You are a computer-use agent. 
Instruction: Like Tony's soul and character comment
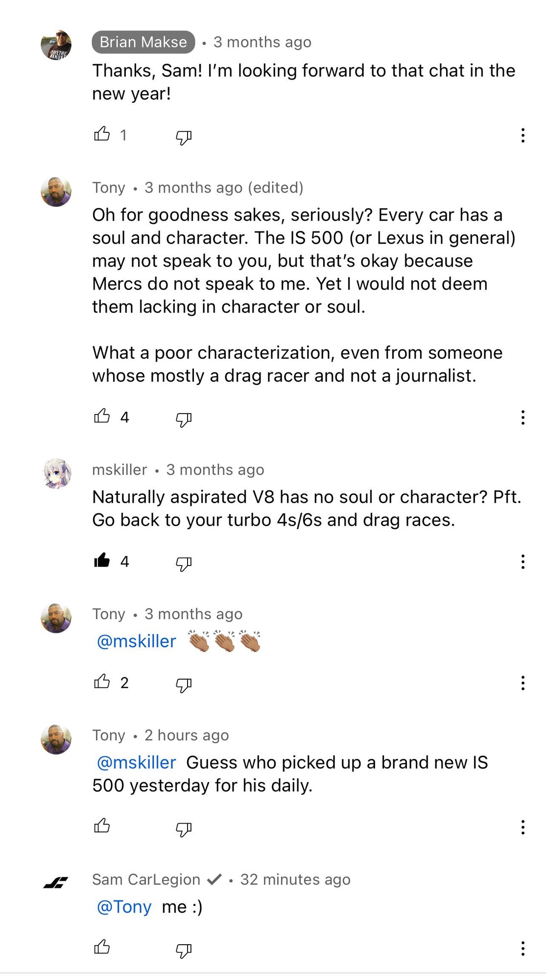[102, 416]
